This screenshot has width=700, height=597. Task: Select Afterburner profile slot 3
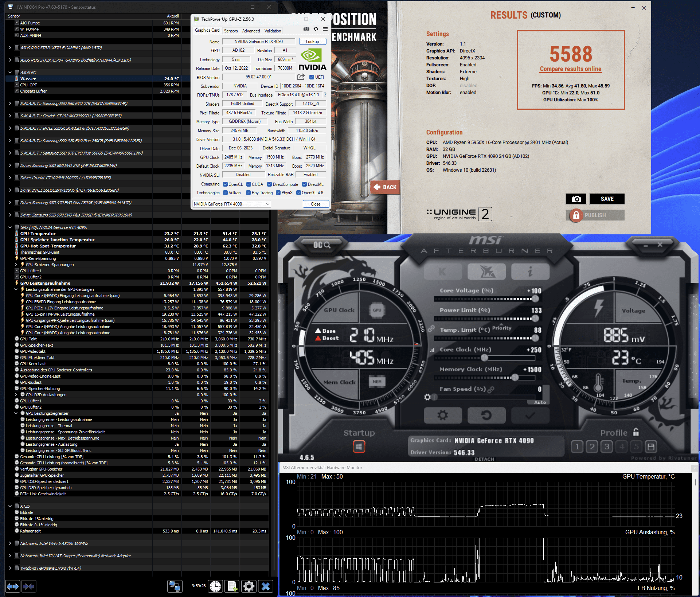607,446
